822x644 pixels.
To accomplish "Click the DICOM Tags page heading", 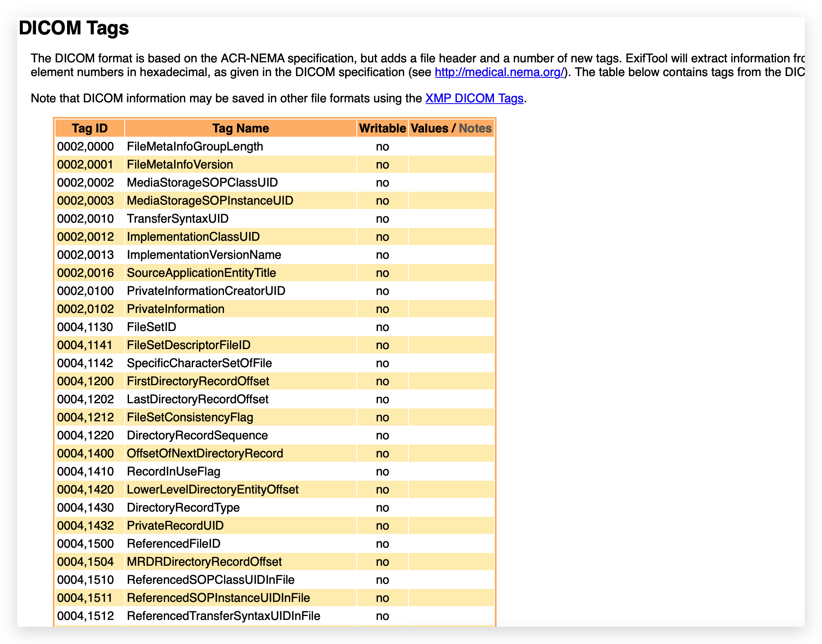I will pyautogui.click(x=74, y=28).
